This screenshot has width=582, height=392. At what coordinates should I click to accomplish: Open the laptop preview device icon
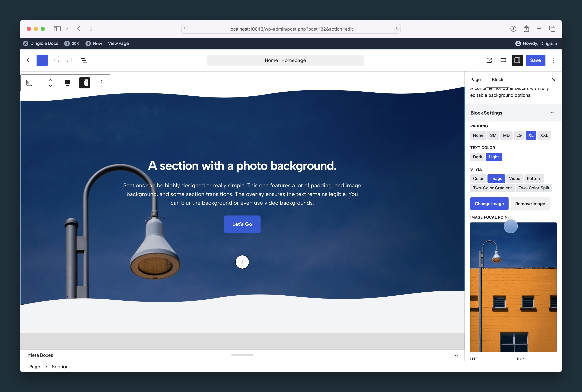click(x=503, y=60)
